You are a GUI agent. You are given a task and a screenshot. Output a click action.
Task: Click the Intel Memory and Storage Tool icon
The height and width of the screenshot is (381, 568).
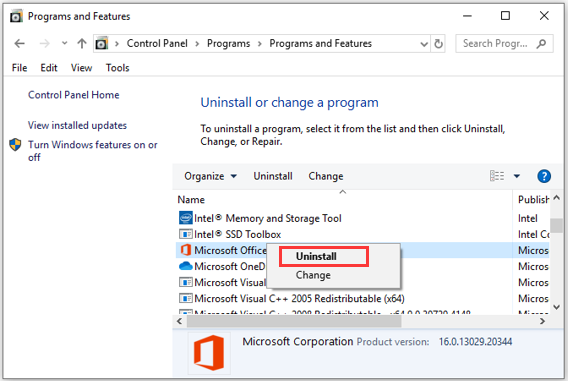[x=186, y=218]
